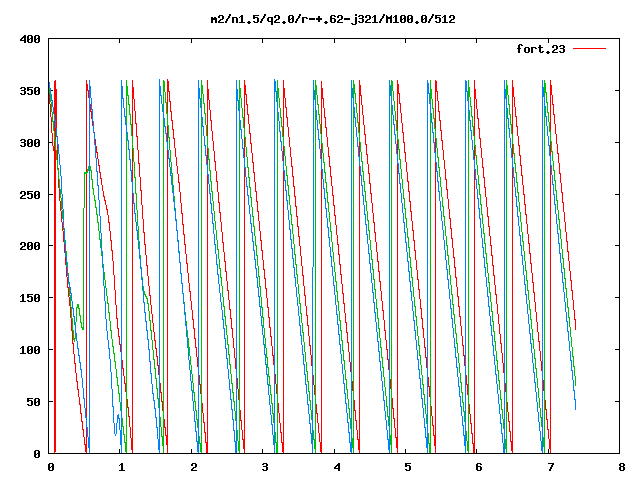This screenshot has width=640, height=480.
Task: Click the y-axis label 300
Action: point(30,143)
